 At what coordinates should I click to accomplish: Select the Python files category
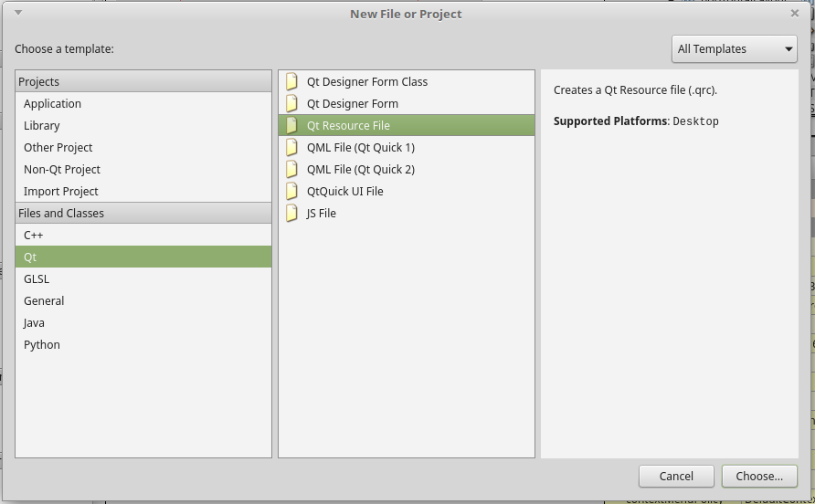tap(143, 344)
